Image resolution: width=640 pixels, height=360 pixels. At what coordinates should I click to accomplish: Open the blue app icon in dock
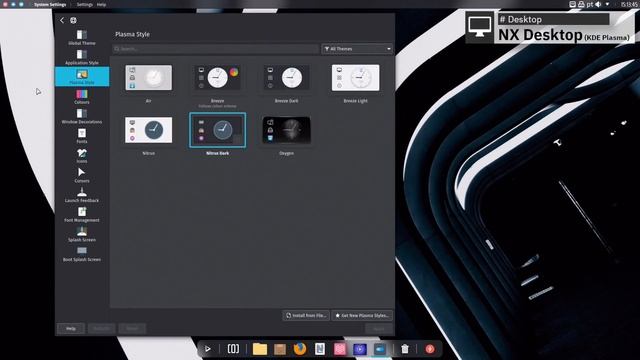pyautogui.click(x=380, y=349)
